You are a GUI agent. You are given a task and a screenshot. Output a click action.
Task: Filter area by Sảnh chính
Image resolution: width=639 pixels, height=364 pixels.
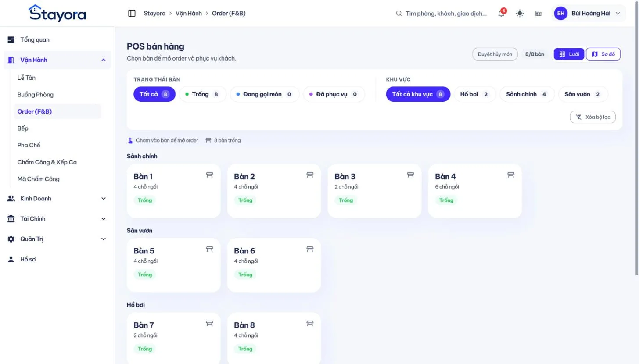click(527, 94)
